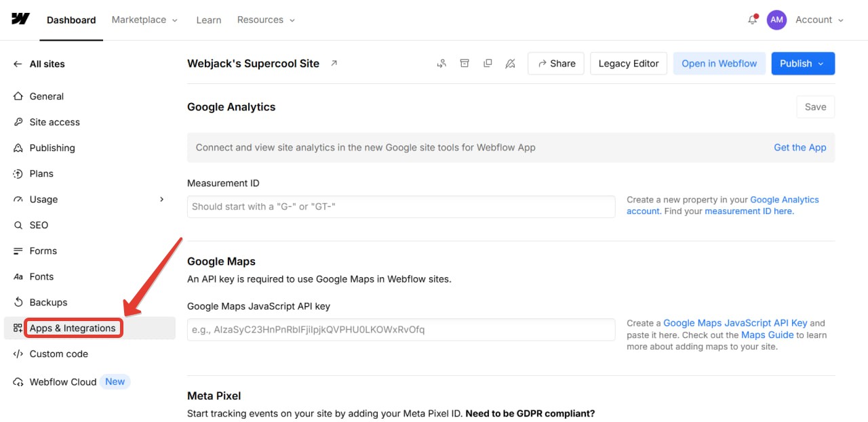Image resolution: width=868 pixels, height=422 pixels.
Task: Go back to All sites
Action: [x=47, y=64]
